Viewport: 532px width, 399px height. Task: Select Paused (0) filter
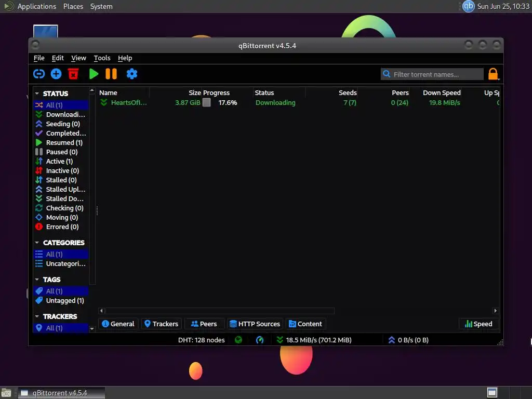coord(61,152)
